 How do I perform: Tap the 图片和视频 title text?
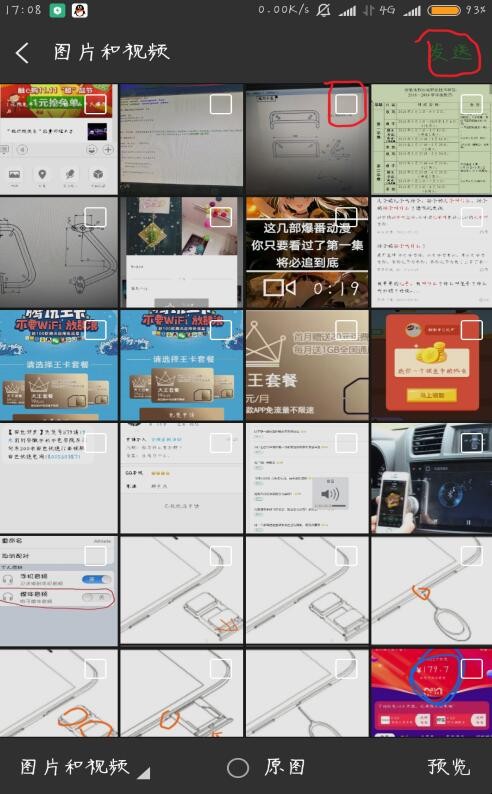[111, 52]
